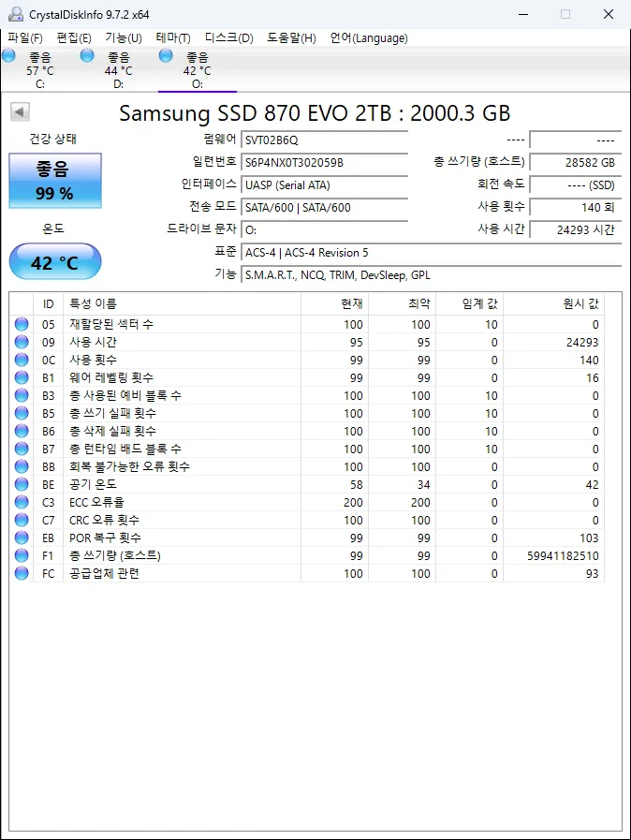Viewport: 631px width, 840px height.
Task: Select the 회복 불가능한 오류 횟수 attribute name
Action: pos(129,466)
